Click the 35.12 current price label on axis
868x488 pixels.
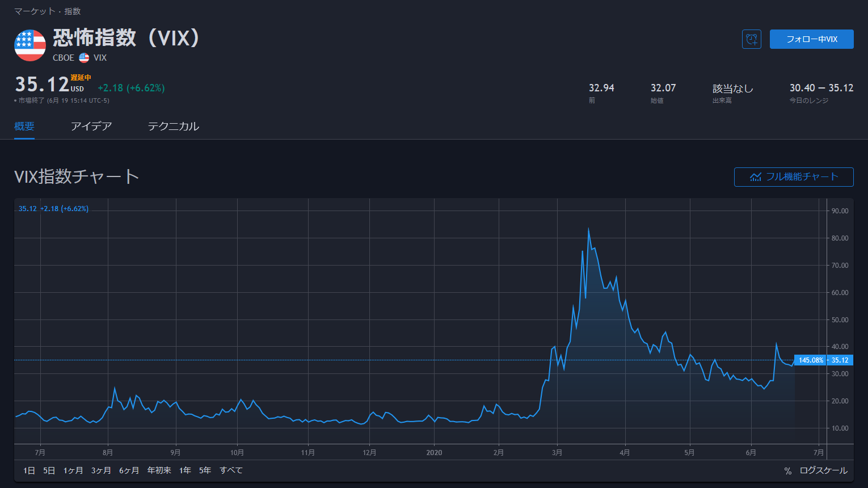[x=840, y=360]
